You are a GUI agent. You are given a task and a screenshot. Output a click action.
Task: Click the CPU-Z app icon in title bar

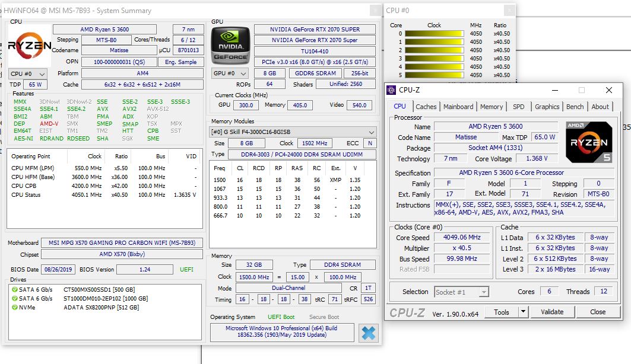point(391,90)
